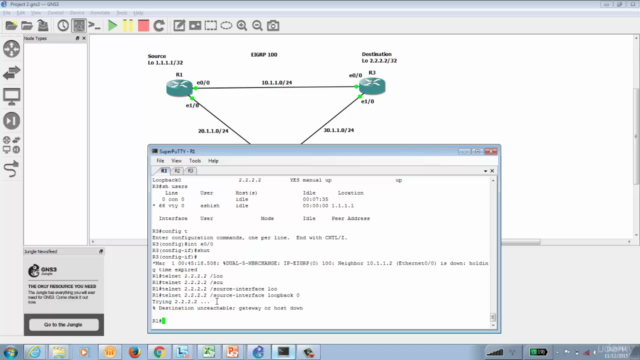The image size is (640, 360).
Task: Select the Add a link cable tool
Action: [x=11, y=169]
